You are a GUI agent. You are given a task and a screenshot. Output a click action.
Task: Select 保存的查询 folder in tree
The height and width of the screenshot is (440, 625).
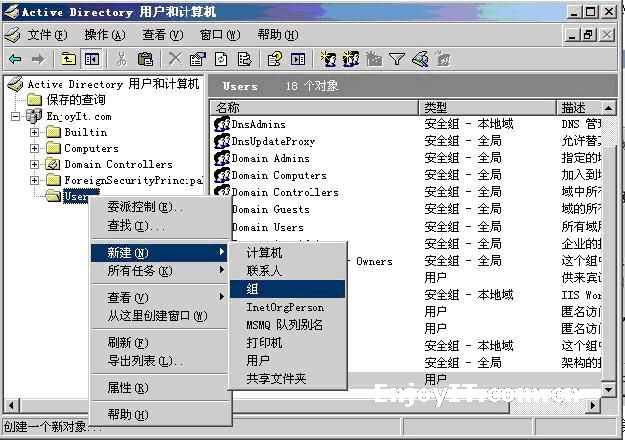pyautogui.click(x=67, y=100)
